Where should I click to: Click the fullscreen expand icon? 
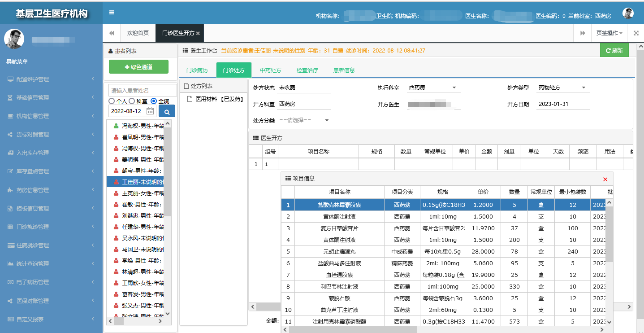(x=636, y=33)
